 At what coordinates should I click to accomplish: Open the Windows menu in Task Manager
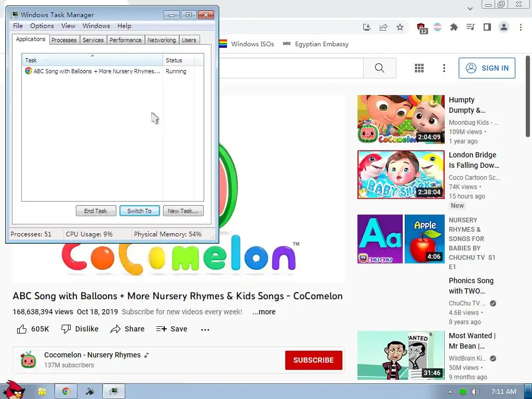(x=96, y=26)
